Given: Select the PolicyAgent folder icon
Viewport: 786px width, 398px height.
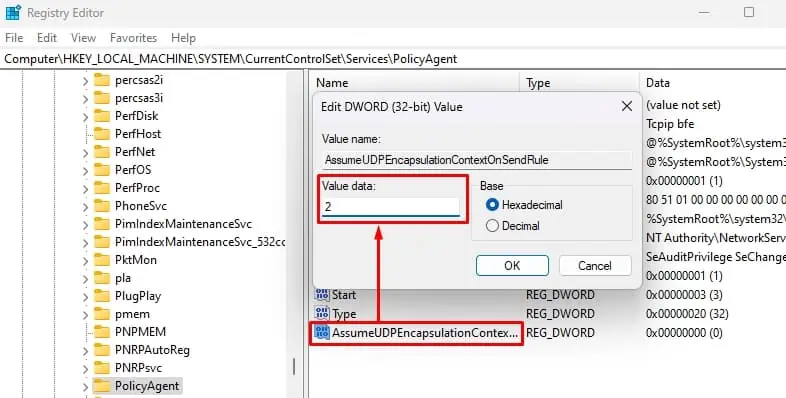Looking at the screenshot, I should point(102,386).
